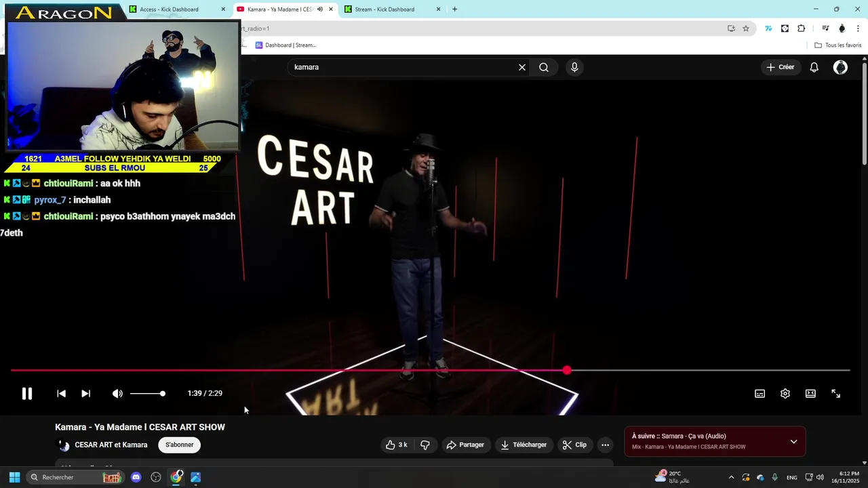Click the Partager button

click(x=466, y=445)
